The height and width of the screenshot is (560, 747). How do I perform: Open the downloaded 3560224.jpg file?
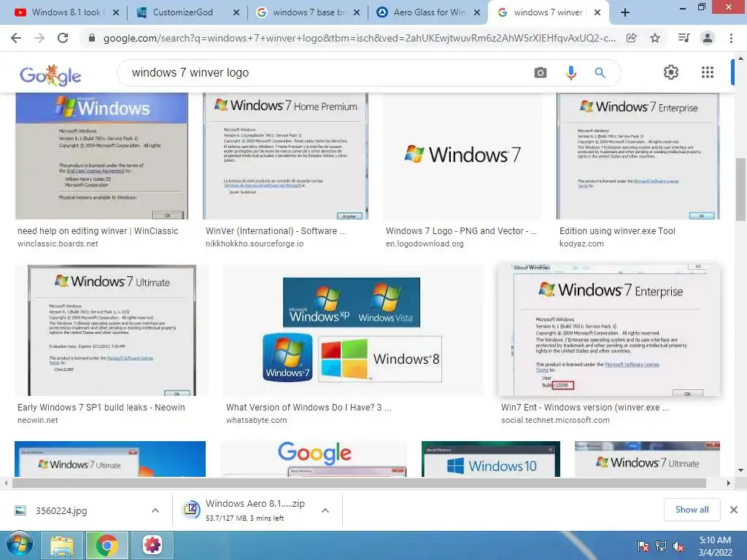tap(61, 510)
